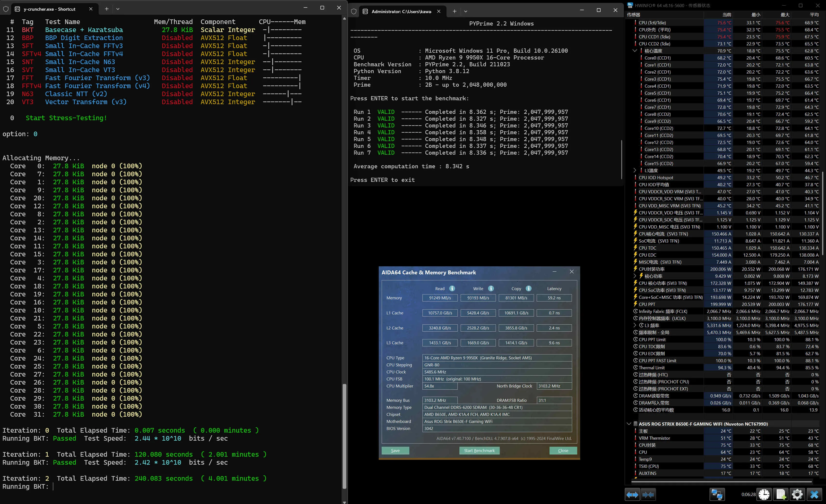The width and height of the screenshot is (826, 504).
Task: Click HWiNFO expand columns arrows icon
Action: pos(632,495)
